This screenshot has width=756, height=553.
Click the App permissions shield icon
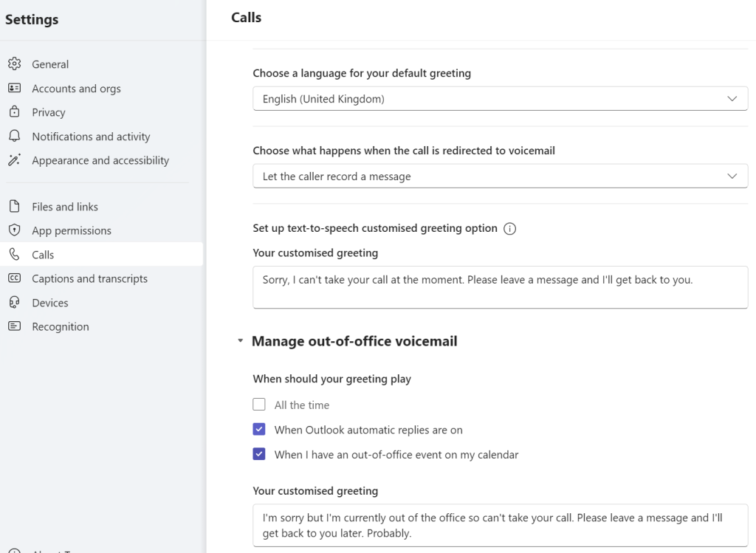pos(15,230)
